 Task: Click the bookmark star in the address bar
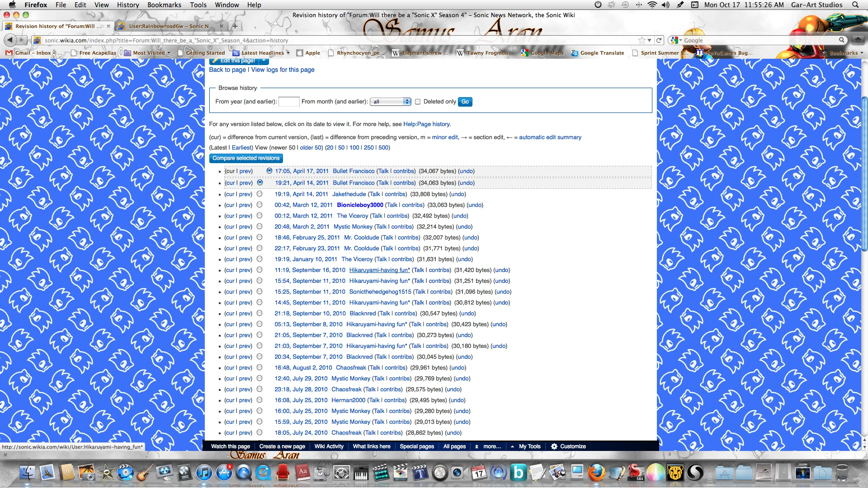pos(642,40)
